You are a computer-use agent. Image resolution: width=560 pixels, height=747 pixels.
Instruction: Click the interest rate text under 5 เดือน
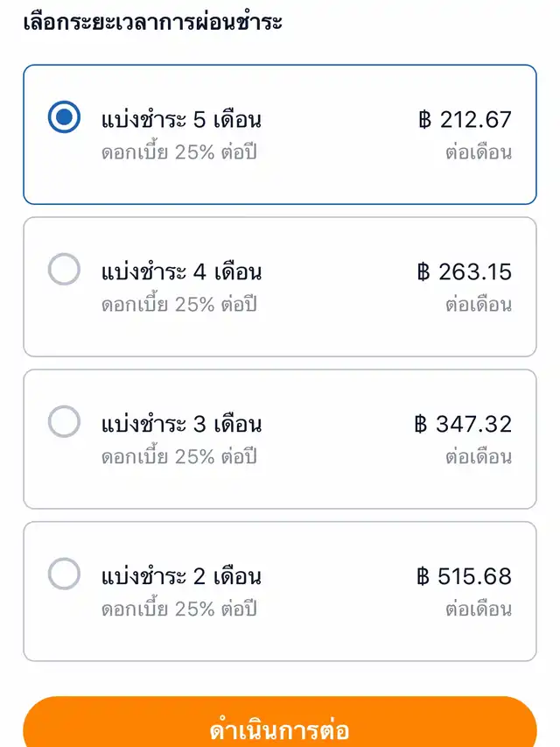pos(179,152)
